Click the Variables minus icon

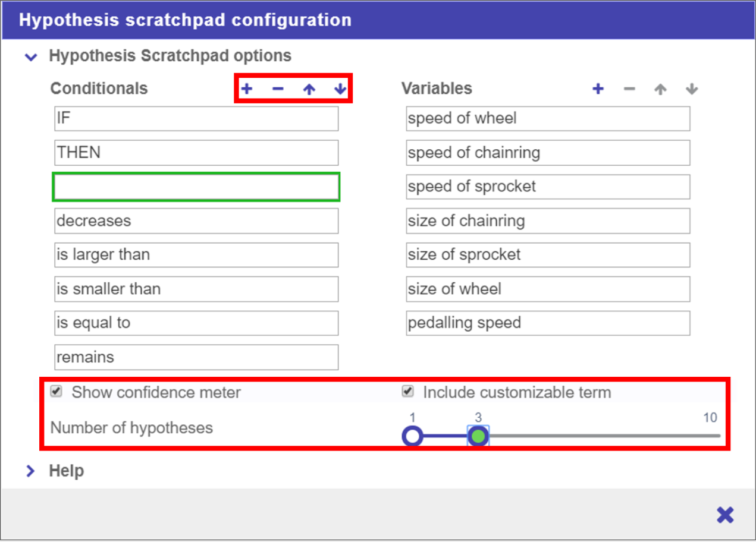(629, 89)
